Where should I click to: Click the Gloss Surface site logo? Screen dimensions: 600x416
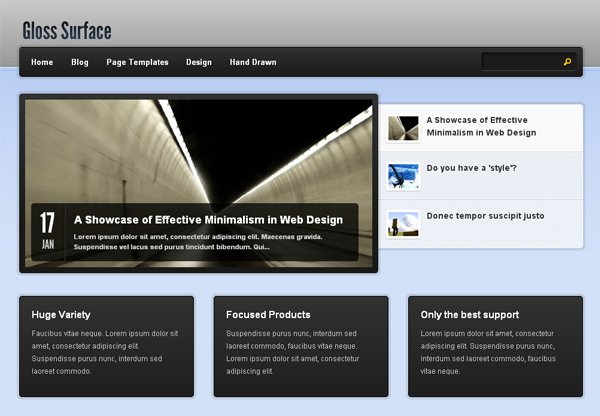click(x=67, y=31)
